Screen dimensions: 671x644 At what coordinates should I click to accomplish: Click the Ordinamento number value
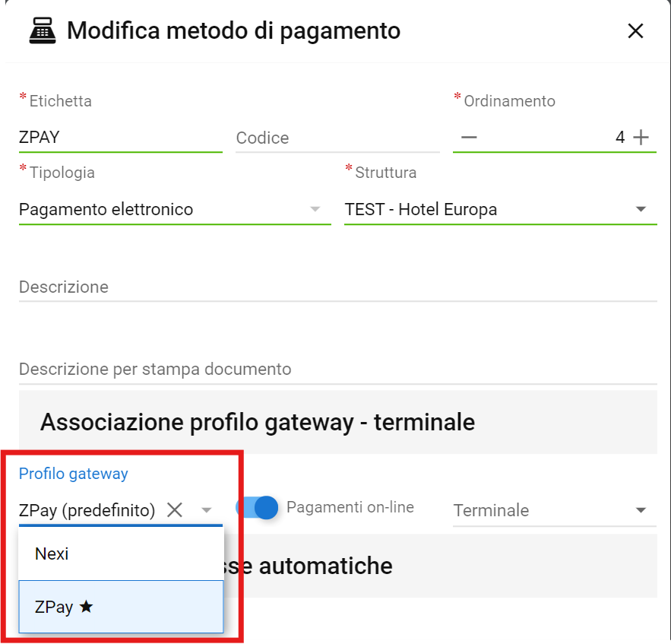(x=619, y=138)
